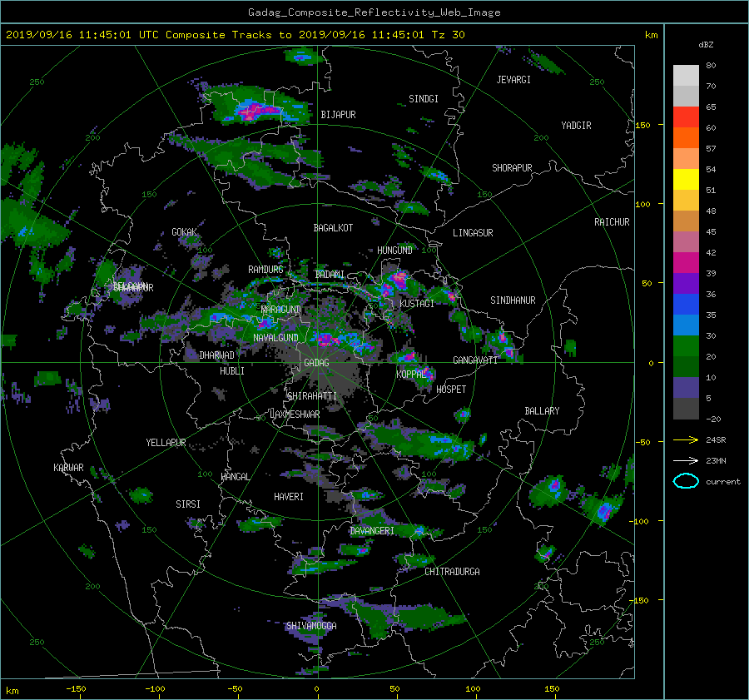Click the JEVARGI label
749x700 pixels.
click(513, 80)
